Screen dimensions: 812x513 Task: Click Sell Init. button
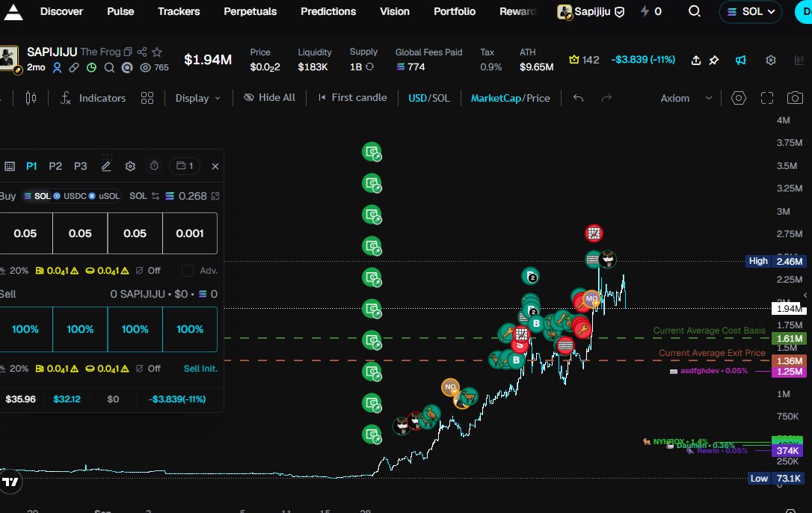[x=200, y=369]
